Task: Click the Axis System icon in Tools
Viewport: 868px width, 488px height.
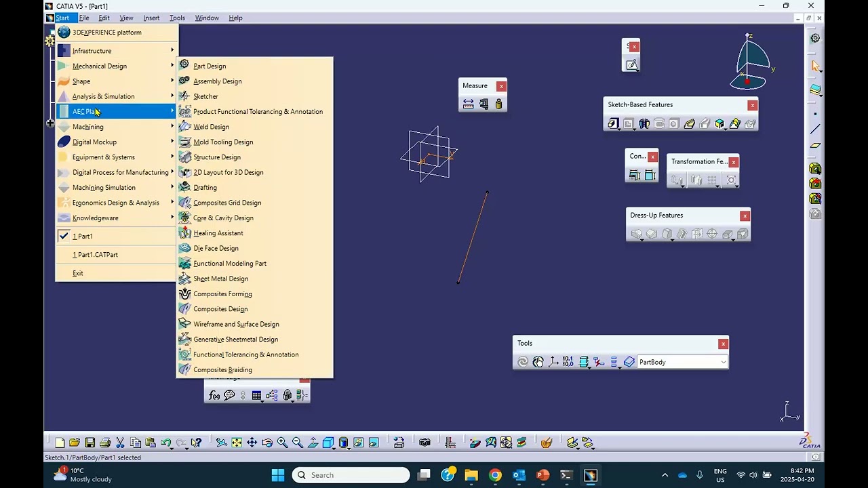Action: click(x=553, y=362)
